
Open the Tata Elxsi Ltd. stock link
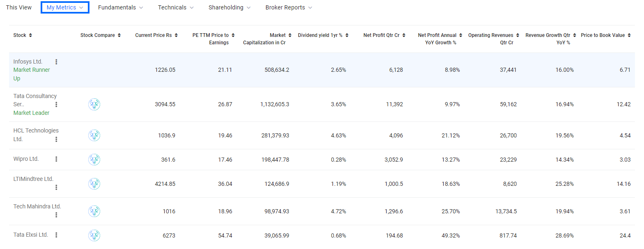(31, 235)
